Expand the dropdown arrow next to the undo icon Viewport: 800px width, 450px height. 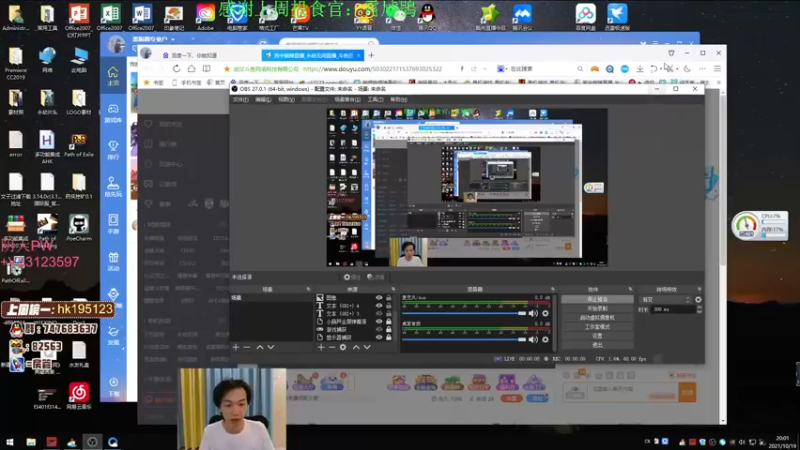click(x=661, y=69)
